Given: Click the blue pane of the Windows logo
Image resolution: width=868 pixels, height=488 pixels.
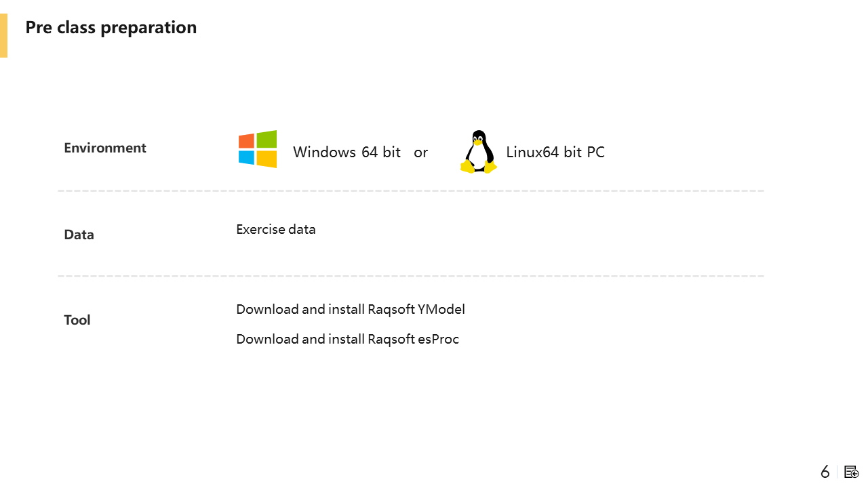Looking at the screenshot, I should tap(247, 157).
